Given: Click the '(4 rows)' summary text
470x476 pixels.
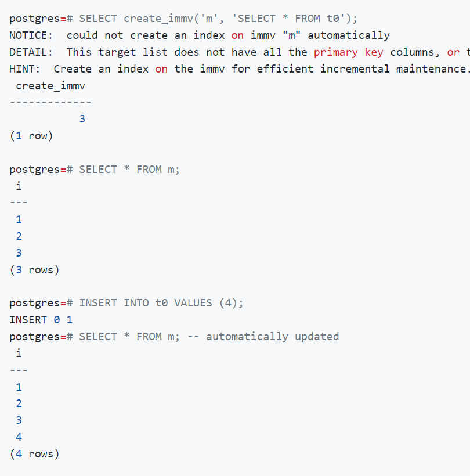Looking at the screenshot, I should (x=34, y=454).
